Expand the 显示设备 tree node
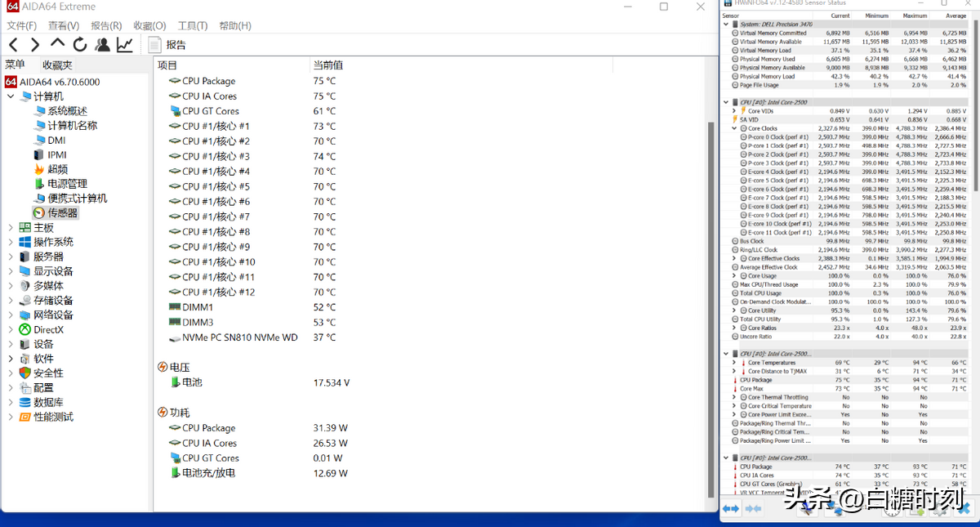Screen dimensions: 980x527 click(10, 271)
